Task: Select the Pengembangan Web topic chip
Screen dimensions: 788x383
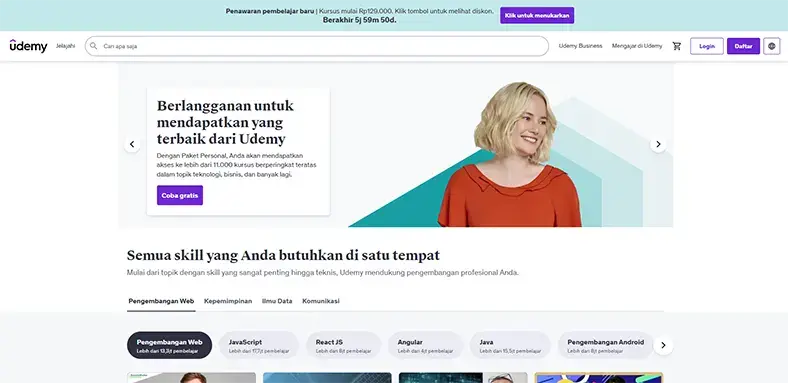Action: tap(169, 345)
